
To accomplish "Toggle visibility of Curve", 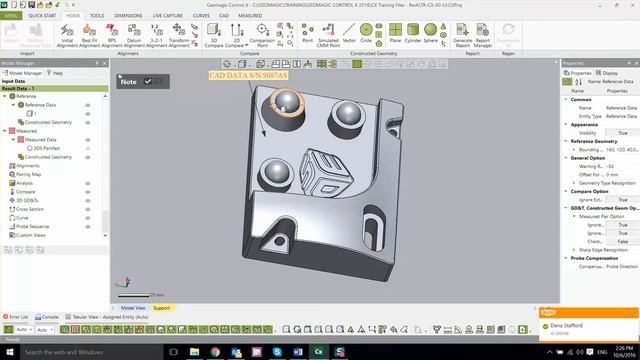I will [x=88, y=218].
